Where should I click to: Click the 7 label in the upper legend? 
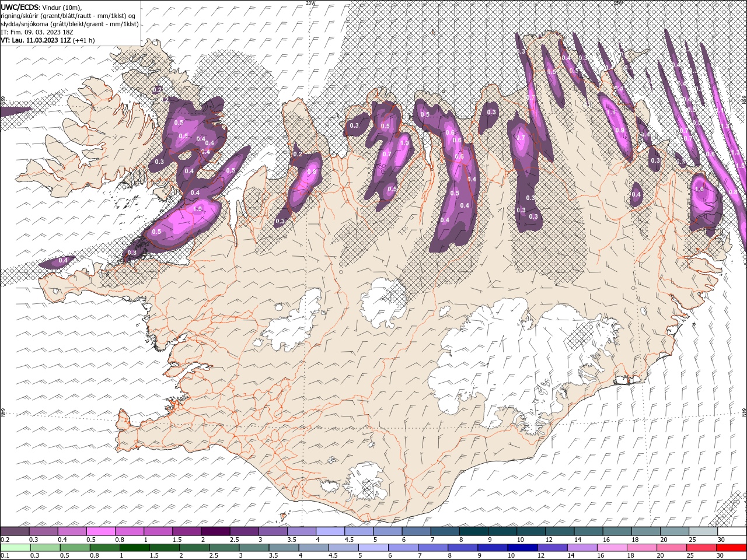(432, 540)
